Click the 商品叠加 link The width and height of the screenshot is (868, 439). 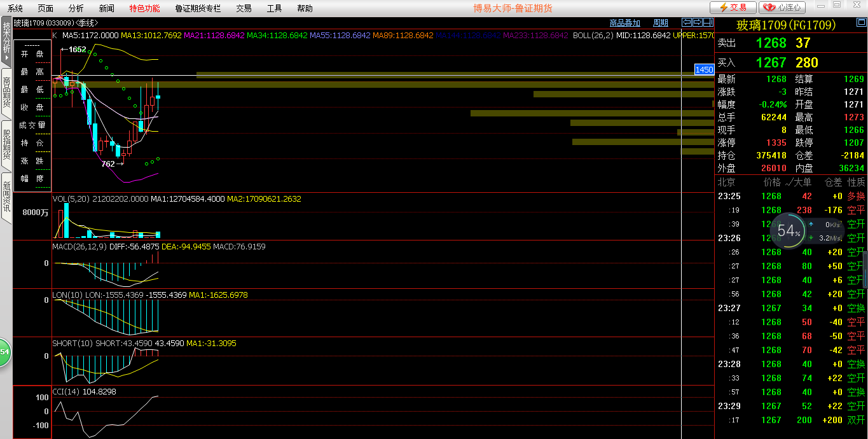point(625,24)
